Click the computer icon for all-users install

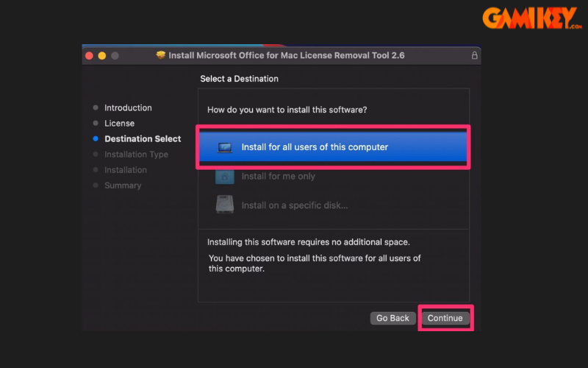pos(225,147)
